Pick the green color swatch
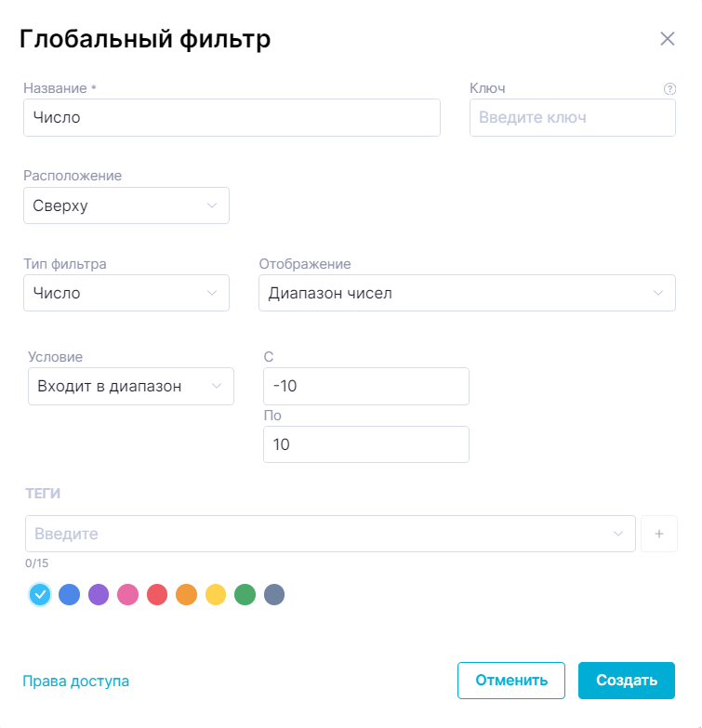Screen dimensions: 702x728 click(245, 594)
